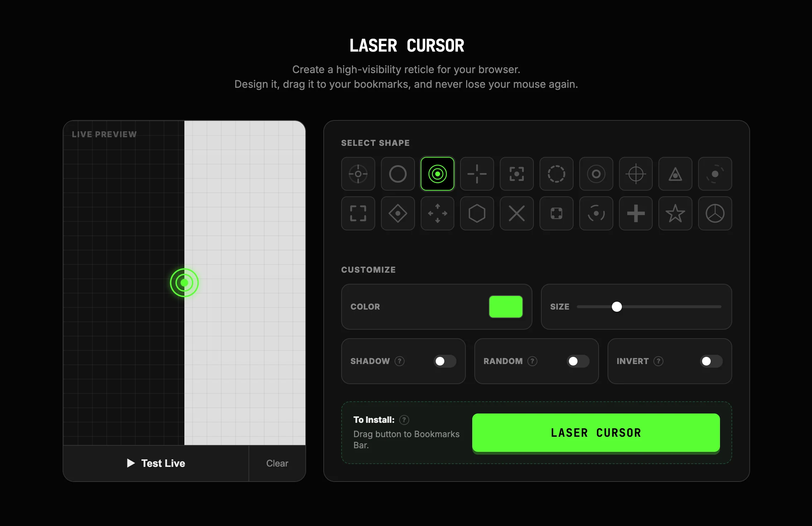Select the triangle reticle shape
Viewport: 812px width, 526px height.
675,174
